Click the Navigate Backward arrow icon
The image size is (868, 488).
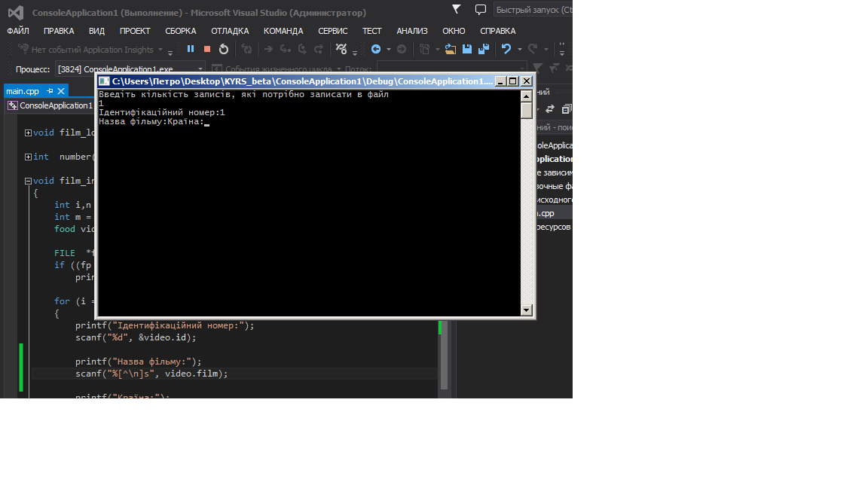376,49
